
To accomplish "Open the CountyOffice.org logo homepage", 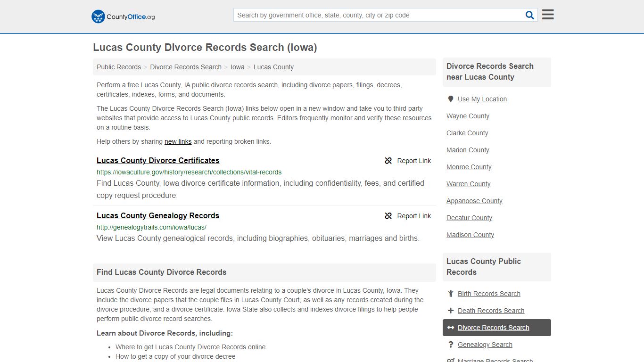I will pyautogui.click(x=123, y=16).
